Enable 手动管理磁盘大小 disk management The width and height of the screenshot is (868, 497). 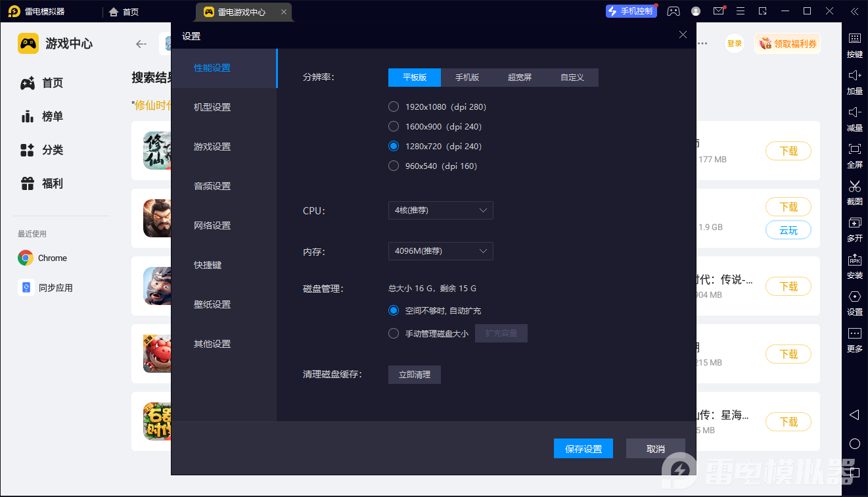tap(394, 333)
